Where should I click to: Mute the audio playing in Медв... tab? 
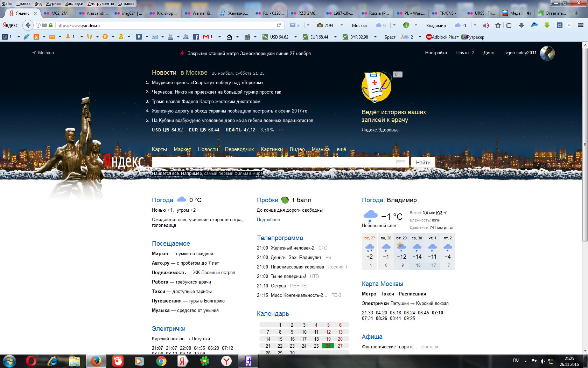pos(529,13)
